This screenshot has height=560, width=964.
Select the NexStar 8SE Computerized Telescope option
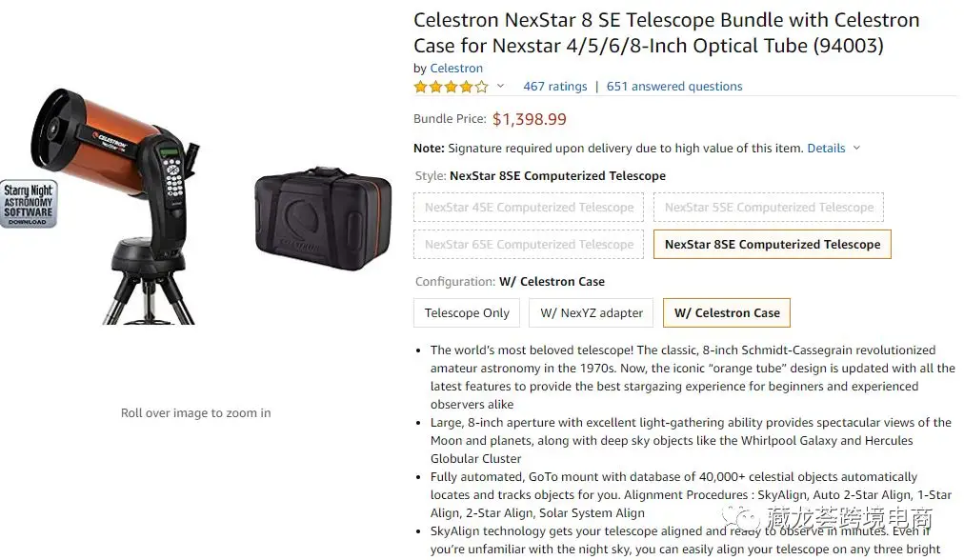pyautogui.click(x=772, y=245)
